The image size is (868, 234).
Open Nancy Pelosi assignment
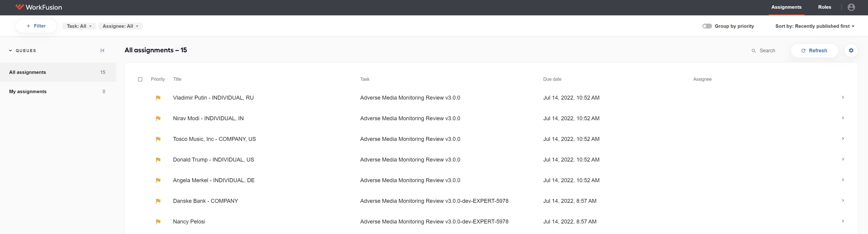click(x=189, y=222)
